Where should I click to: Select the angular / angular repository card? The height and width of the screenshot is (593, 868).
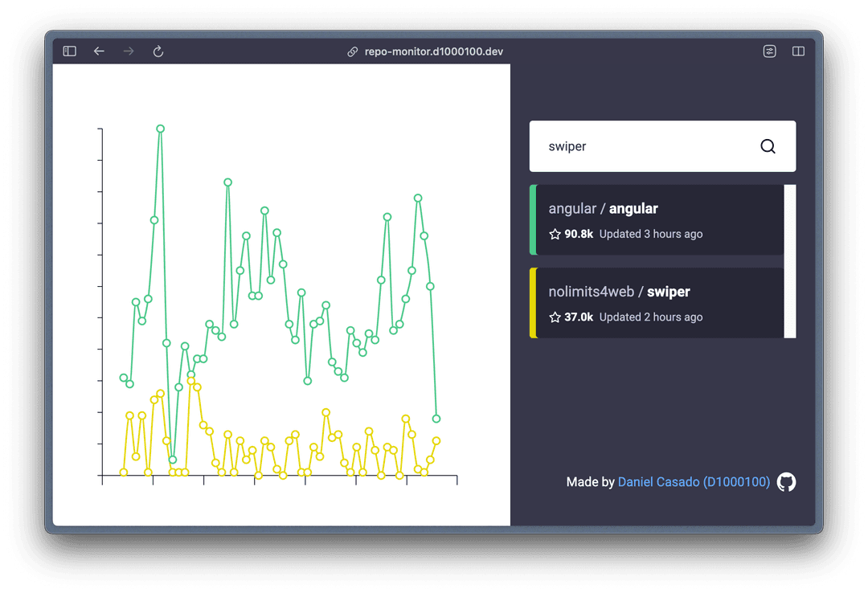click(x=657, y=220)
